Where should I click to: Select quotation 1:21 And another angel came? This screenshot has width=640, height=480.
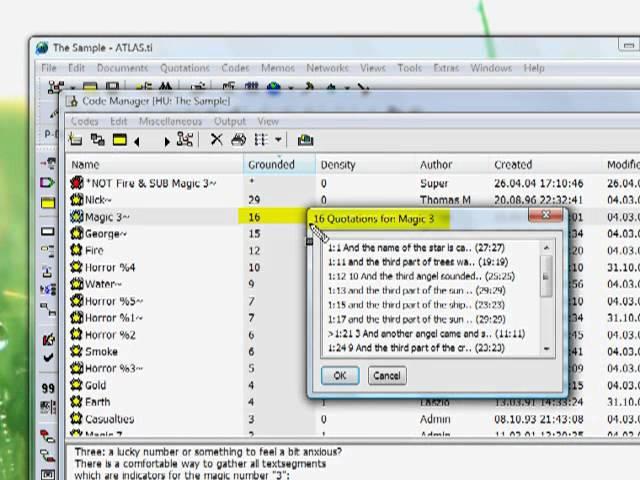426,334
